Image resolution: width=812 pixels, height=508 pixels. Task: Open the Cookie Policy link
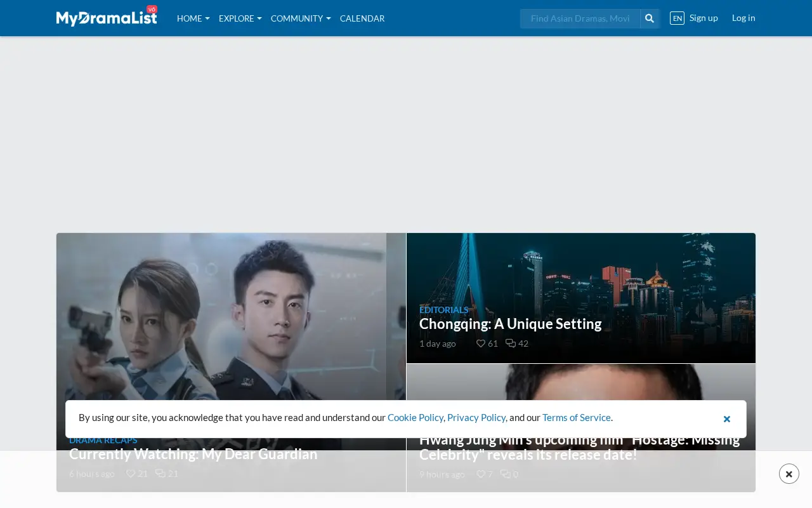tap(416, 418)
